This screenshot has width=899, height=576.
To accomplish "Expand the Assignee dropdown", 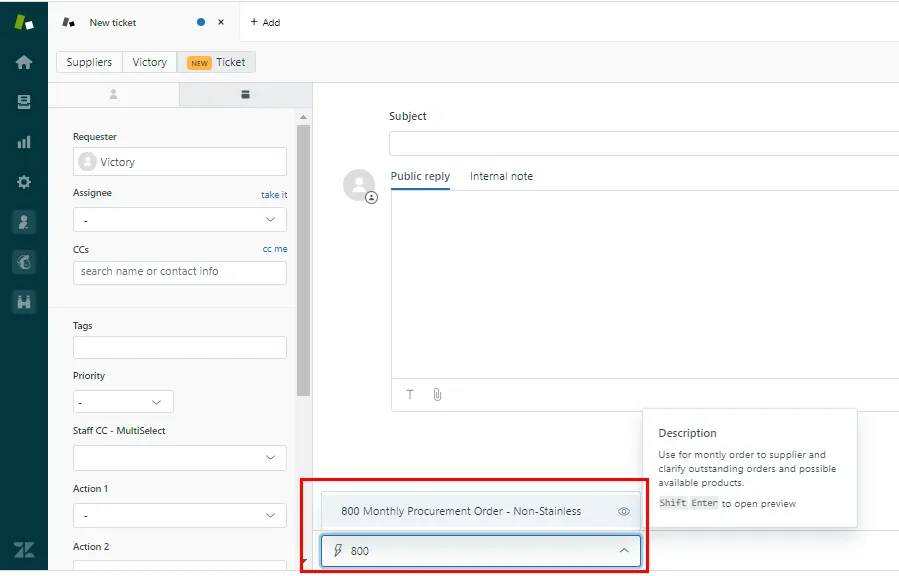I will click(x=179, y=220).
